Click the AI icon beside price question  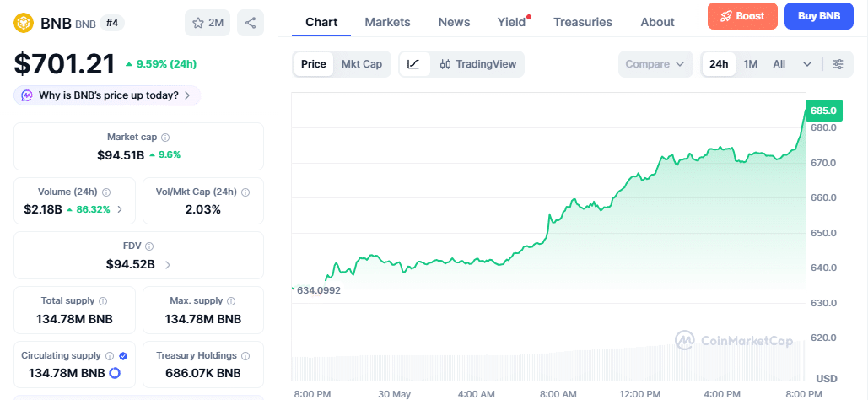pos(27,95)
